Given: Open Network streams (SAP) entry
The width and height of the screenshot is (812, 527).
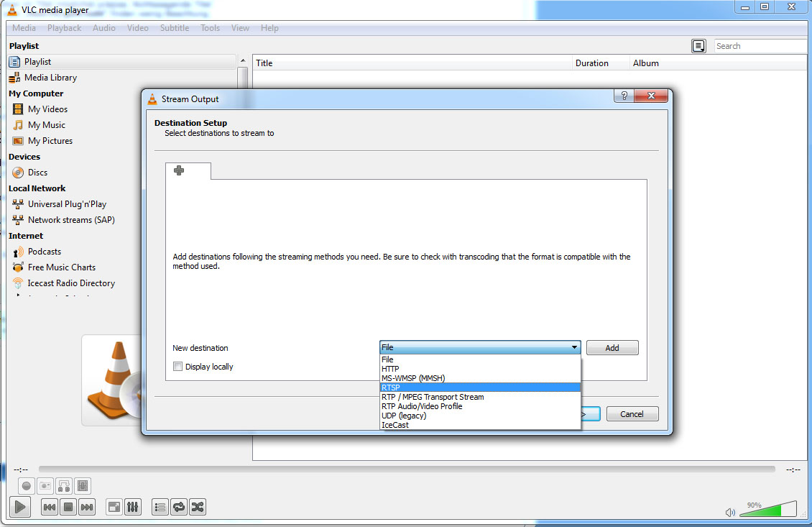Looking at the screenshot, I should coord(71,220).
